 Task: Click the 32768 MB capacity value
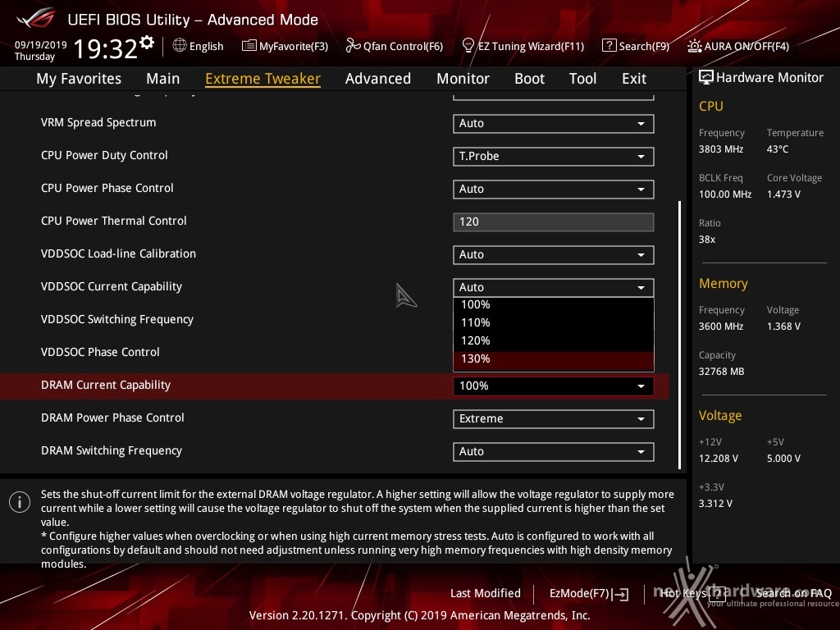click(x=722, y=372)
